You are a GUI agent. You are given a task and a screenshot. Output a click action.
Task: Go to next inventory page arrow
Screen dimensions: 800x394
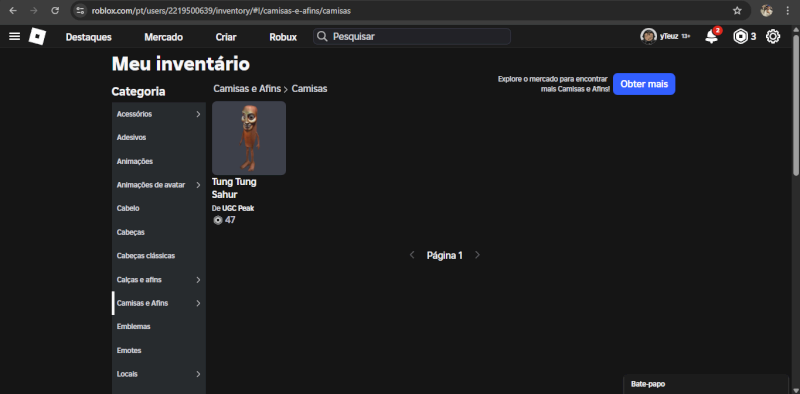pos(477,255)
